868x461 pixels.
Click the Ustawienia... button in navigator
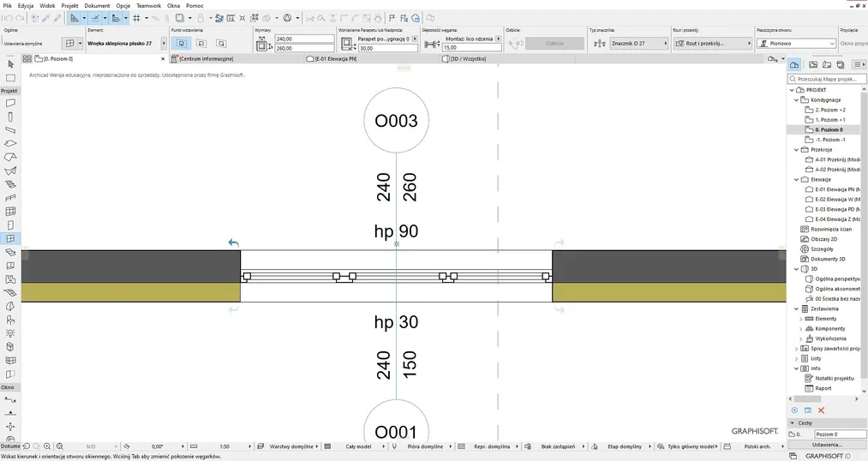point(827,445)
